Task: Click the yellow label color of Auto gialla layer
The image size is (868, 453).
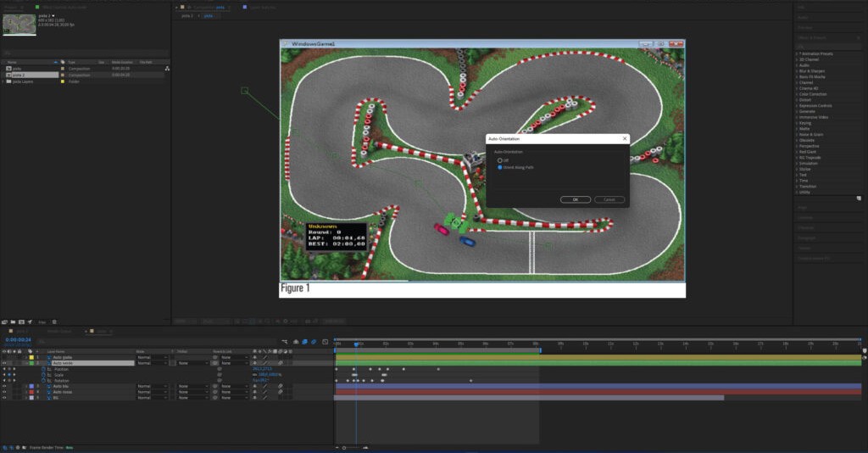Action: (31, 357)
